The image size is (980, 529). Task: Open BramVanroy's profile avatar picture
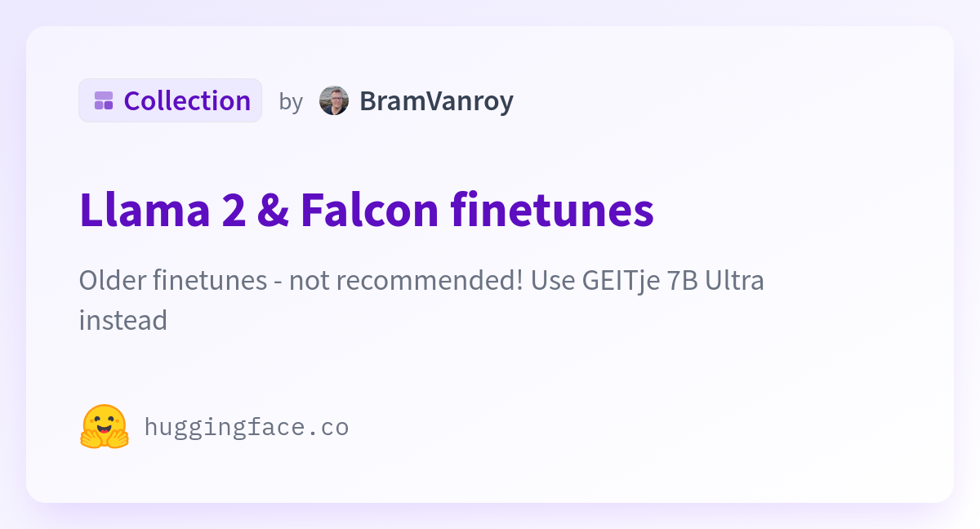pos(334,100)
